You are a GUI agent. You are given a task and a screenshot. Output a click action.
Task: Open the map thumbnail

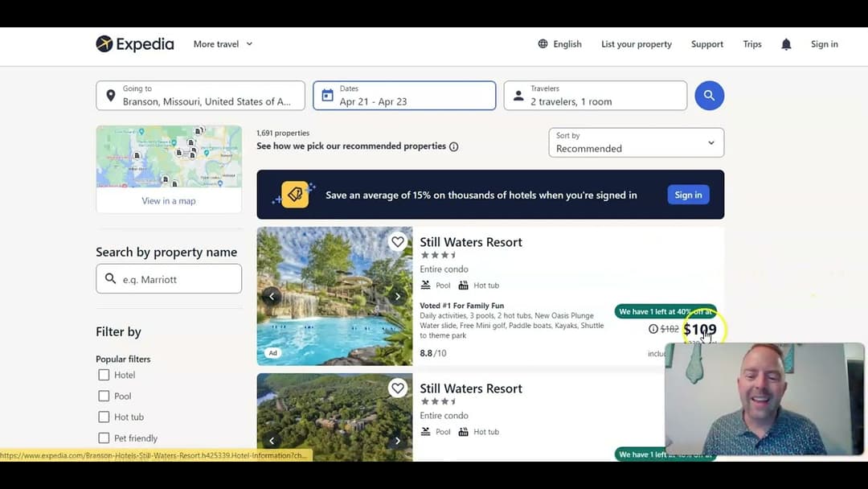(x=169, y=156)
